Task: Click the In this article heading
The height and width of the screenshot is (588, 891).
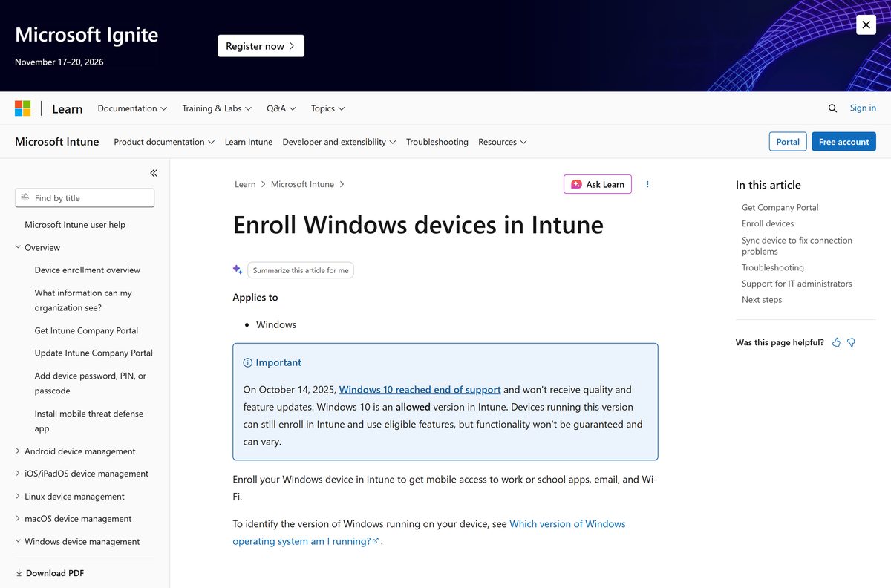Action: (768, 185)
